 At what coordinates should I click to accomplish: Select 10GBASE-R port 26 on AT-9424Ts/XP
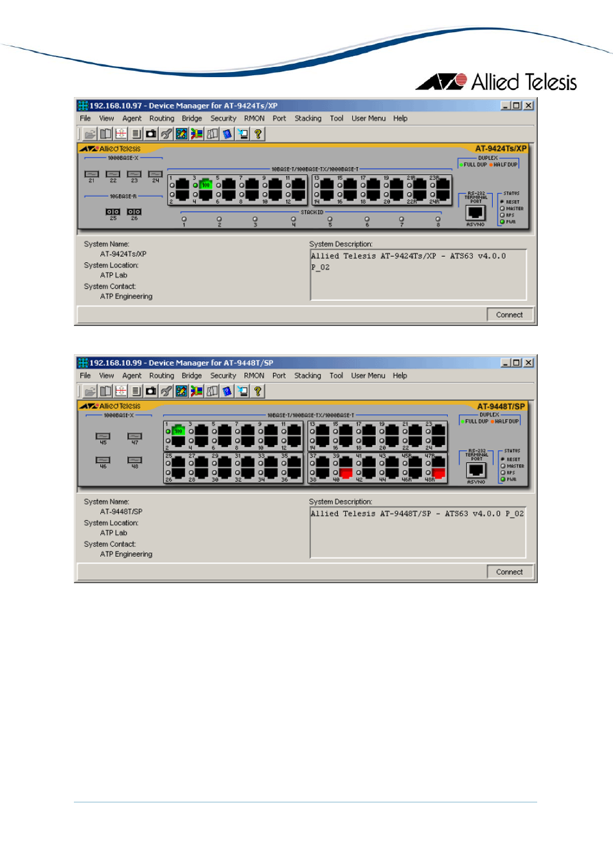[x=134, y=212]
